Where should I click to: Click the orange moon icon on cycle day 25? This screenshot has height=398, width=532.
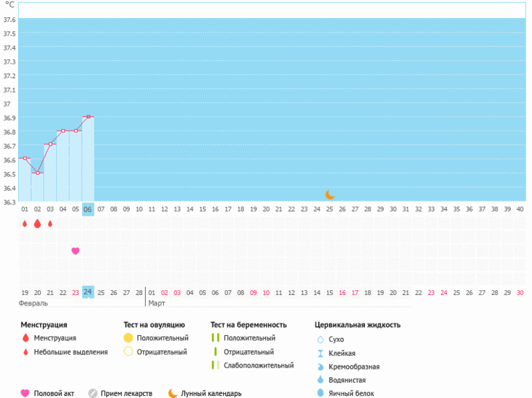(x=330, y=195)
